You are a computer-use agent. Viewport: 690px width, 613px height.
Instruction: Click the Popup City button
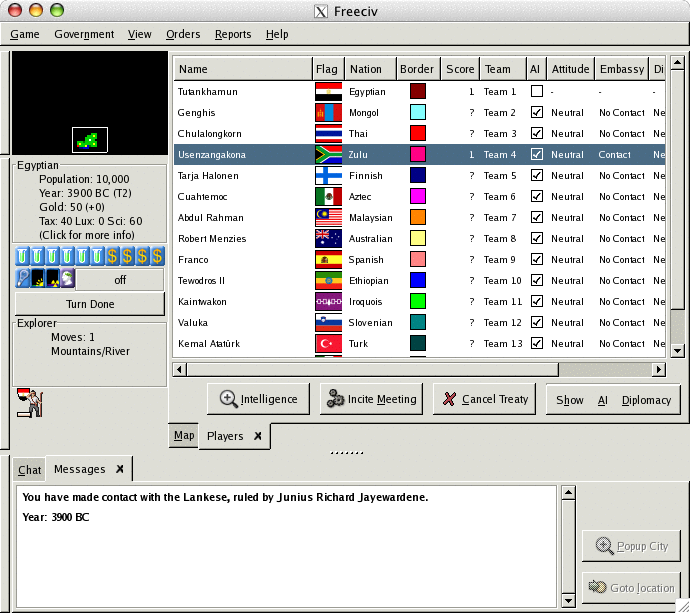(631, 546)
